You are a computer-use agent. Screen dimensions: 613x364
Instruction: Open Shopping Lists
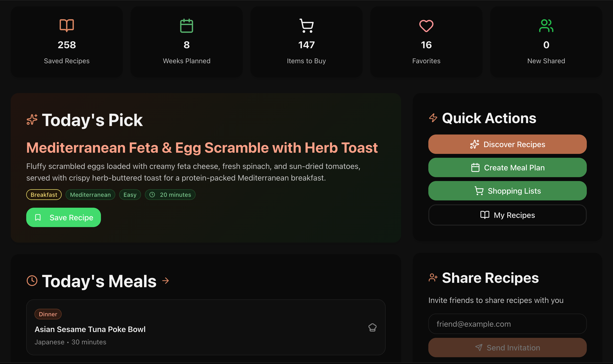click(507, 190)
